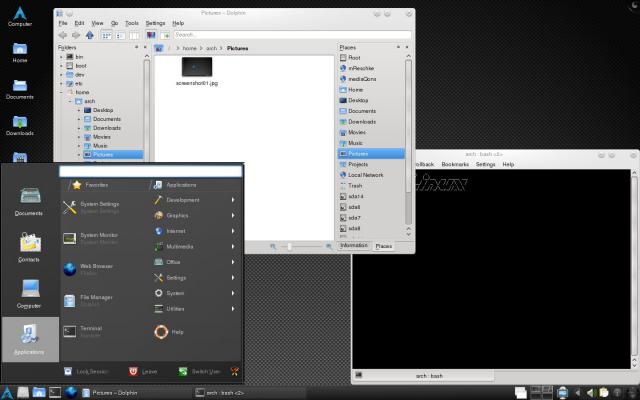This screenshot has width=640, height=400.
Task: Open Trash in Places panel
Action: (351, 185)
